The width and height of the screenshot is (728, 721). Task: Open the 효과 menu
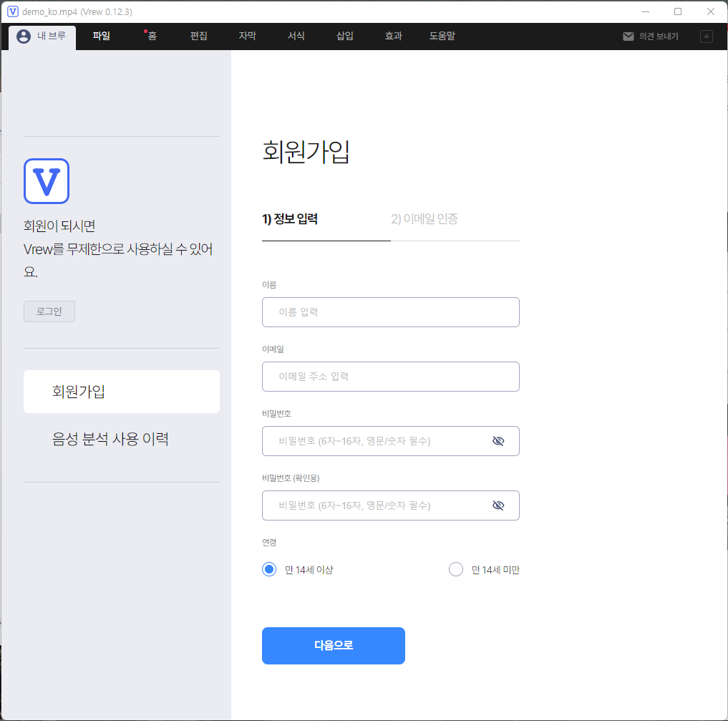pyautogui.click(x=392, y=36)
